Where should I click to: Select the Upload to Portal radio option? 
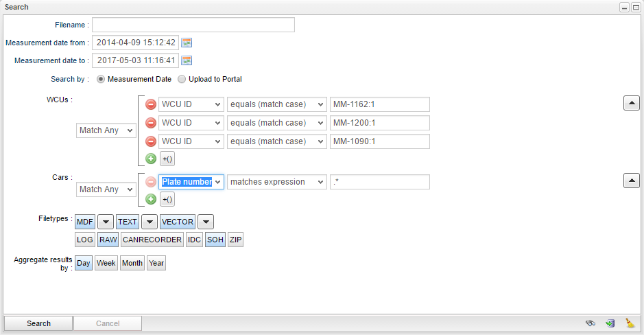pos(182,79)
